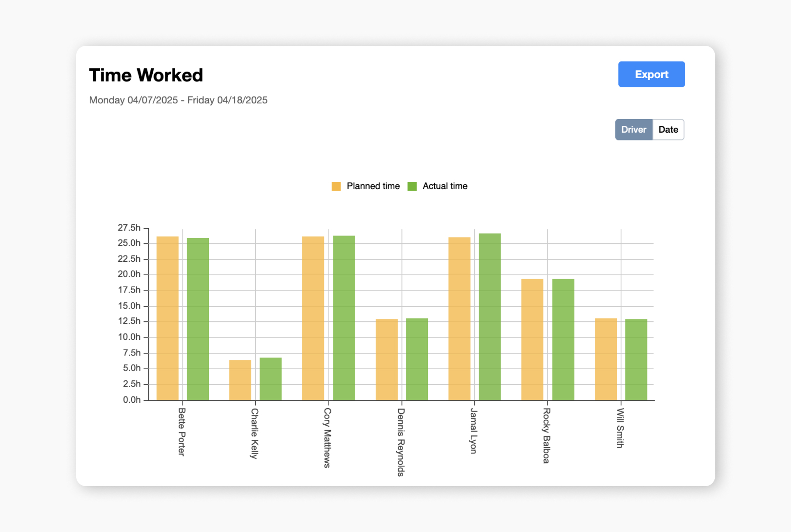This screenshot has width=791, height=532.
Task: Select the Driver view tab
Action: (633, 129)
